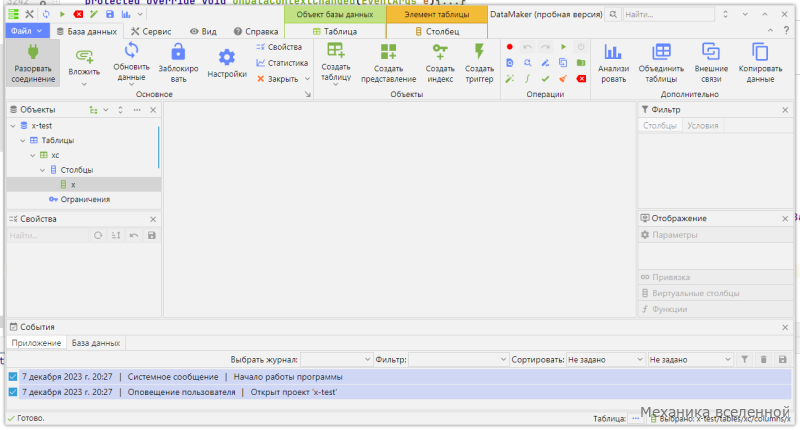
Task: Open the Столбец contextual tab
Action: (x=437, y=31)
